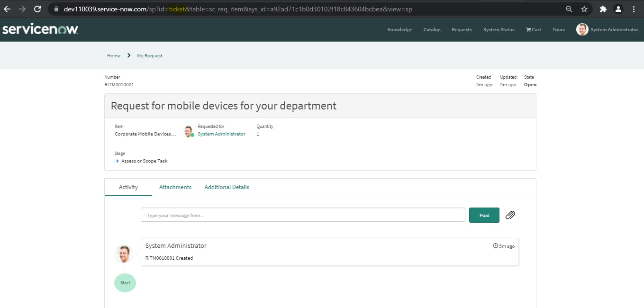
Task: Click the Home breadcrumb link
Action: (x=114, y=56)
